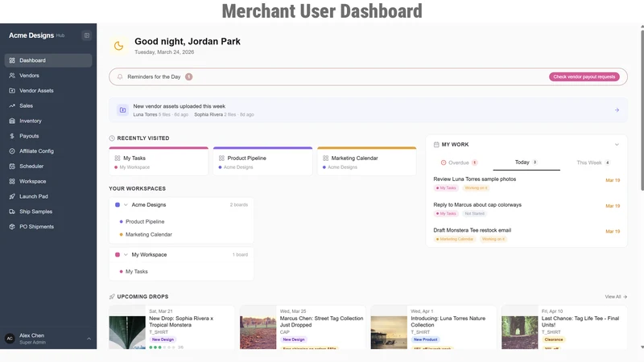The image size is (644, 362).
Task: Click the New Product tag on Luna Torres drop
Action: 426,339
